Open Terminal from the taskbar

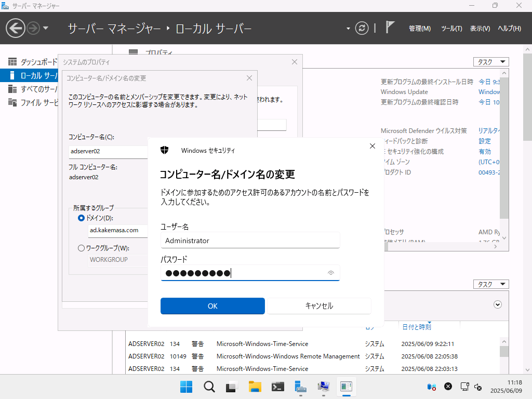point(277,387)
